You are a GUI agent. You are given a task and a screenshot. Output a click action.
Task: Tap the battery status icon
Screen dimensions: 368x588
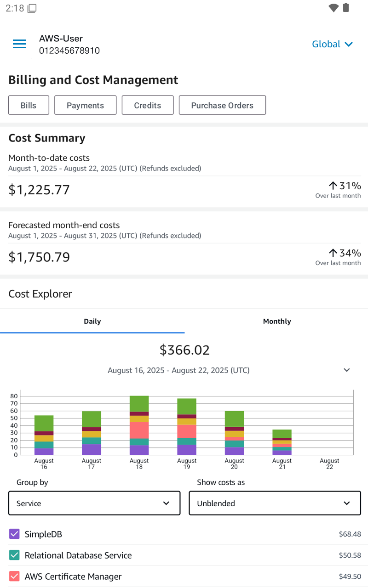tap(346, 8)
